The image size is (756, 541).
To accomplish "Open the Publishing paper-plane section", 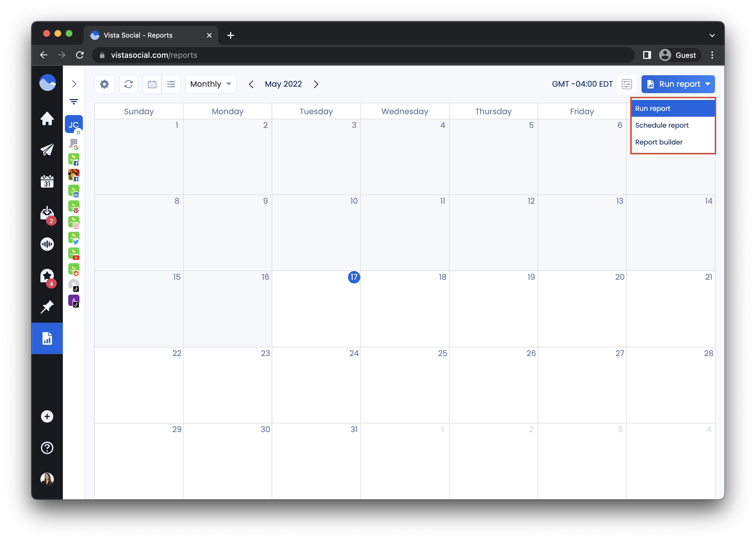I will [47, 150].
